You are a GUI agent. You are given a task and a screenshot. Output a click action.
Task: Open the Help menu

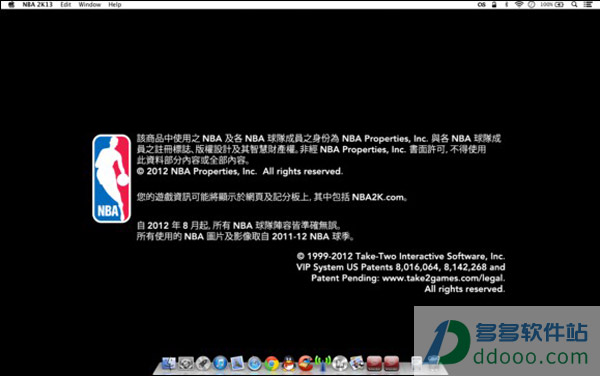click(x=115, y=5)
